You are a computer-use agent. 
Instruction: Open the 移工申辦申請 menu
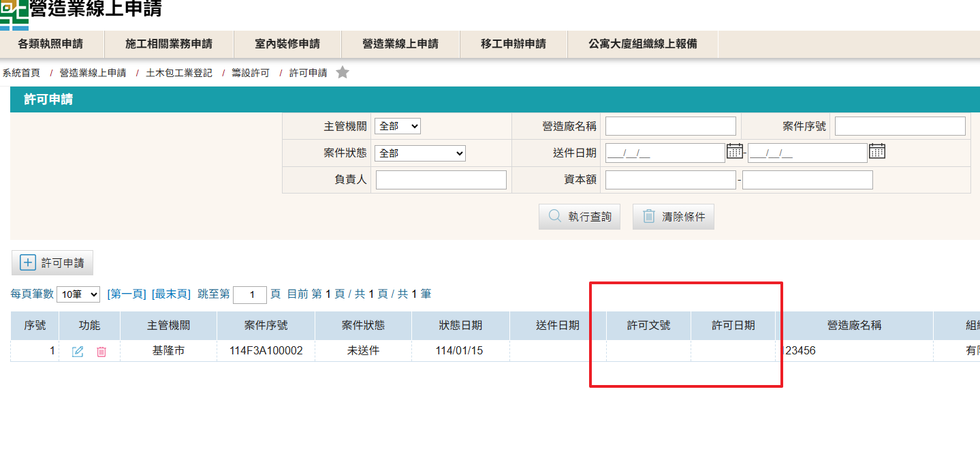[513, 44]
